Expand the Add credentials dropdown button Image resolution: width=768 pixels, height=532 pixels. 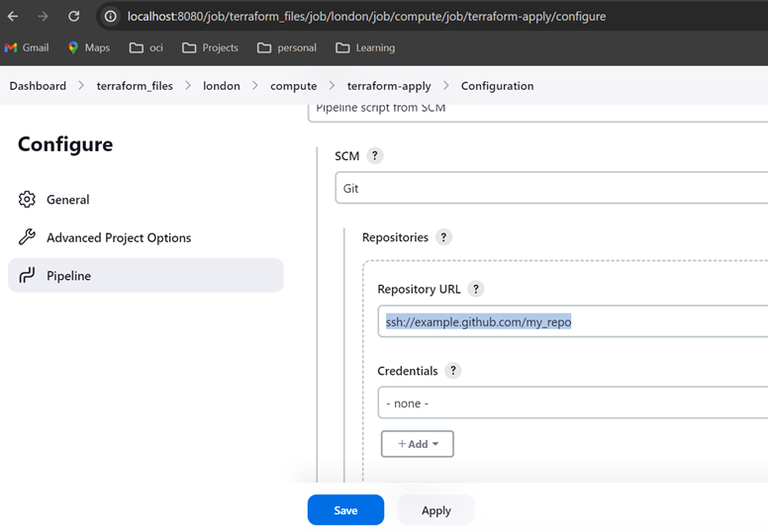(x=418, y=444)
